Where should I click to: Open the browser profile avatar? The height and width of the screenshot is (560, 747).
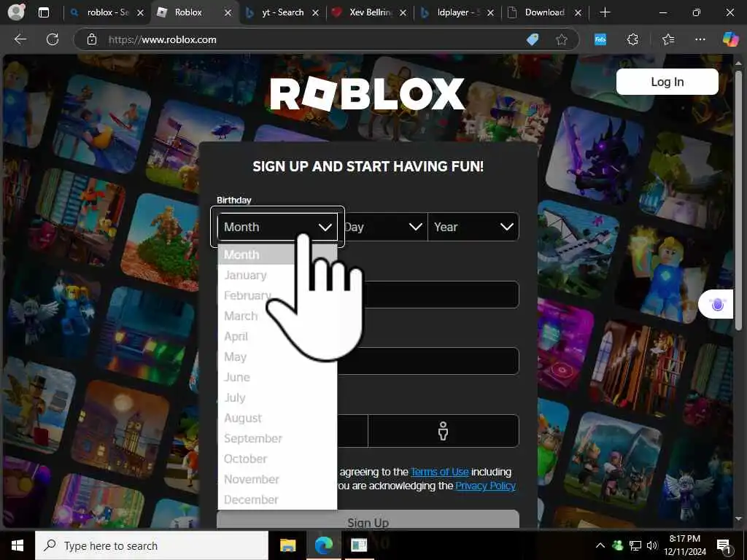17,12
